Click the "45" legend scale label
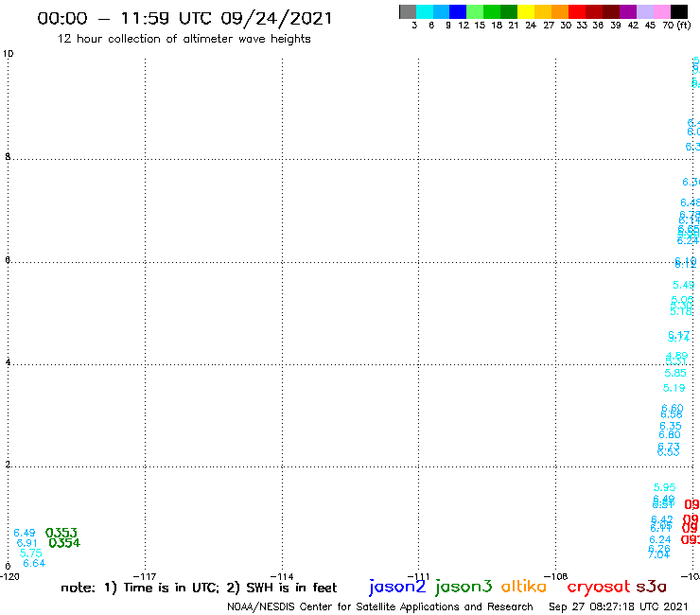The width and height of the screenshot is (700, 615). 650,26
